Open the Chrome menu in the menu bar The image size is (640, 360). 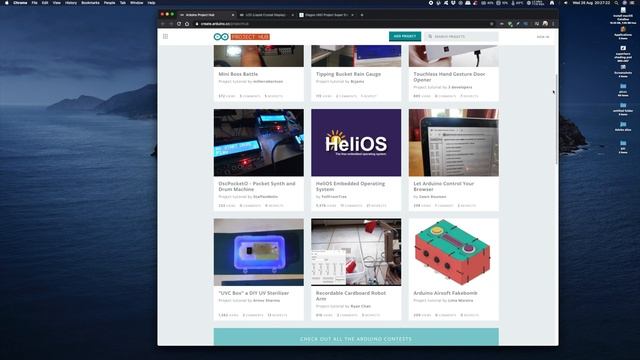tap(20, 3)
